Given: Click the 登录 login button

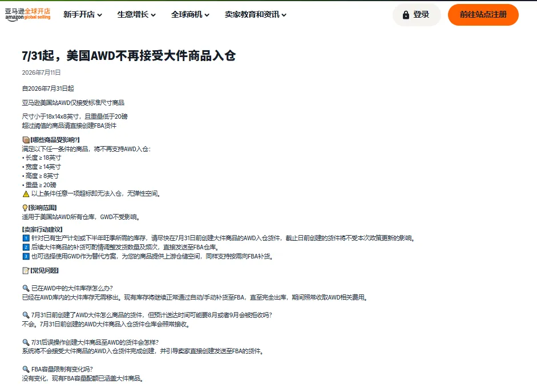Looking at the screenshot, I should tap(417, 15).
